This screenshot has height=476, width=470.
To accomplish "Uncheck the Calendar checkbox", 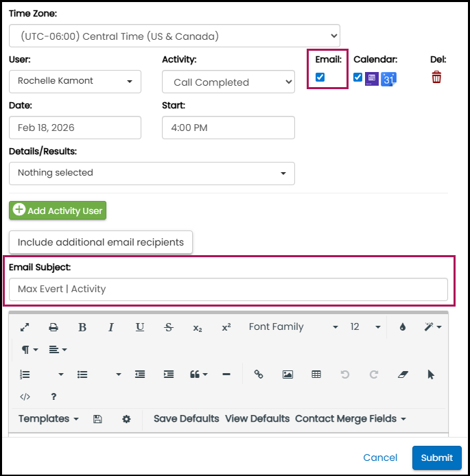I will pyautogui.click(x=357, y=77).
